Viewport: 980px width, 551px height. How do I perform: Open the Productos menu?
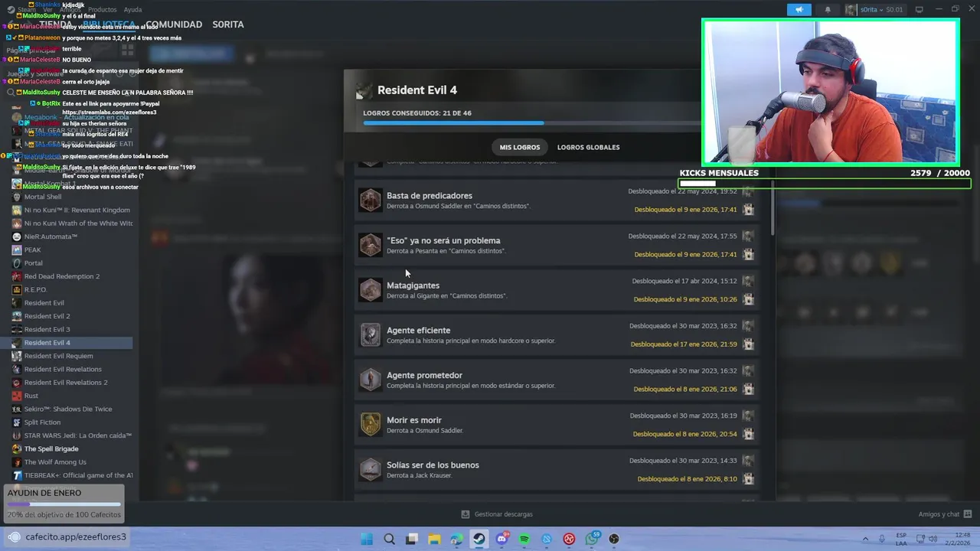[102, 9]
